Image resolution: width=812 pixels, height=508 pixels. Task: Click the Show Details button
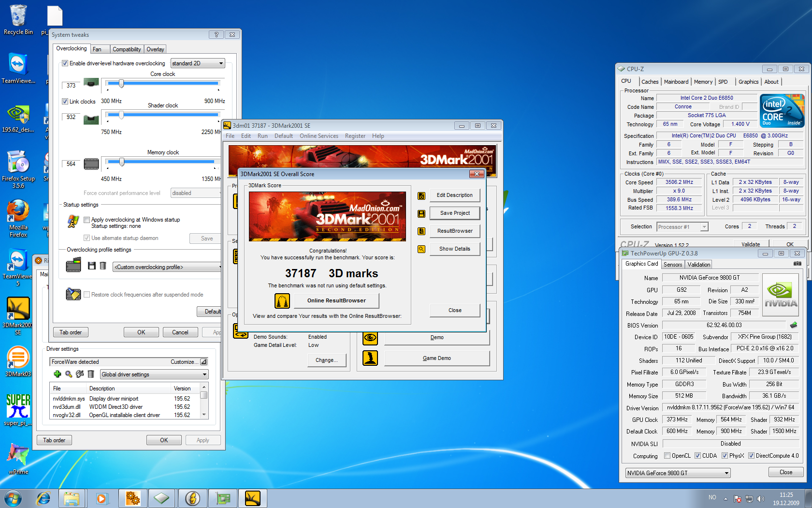[x=455, y=249]
